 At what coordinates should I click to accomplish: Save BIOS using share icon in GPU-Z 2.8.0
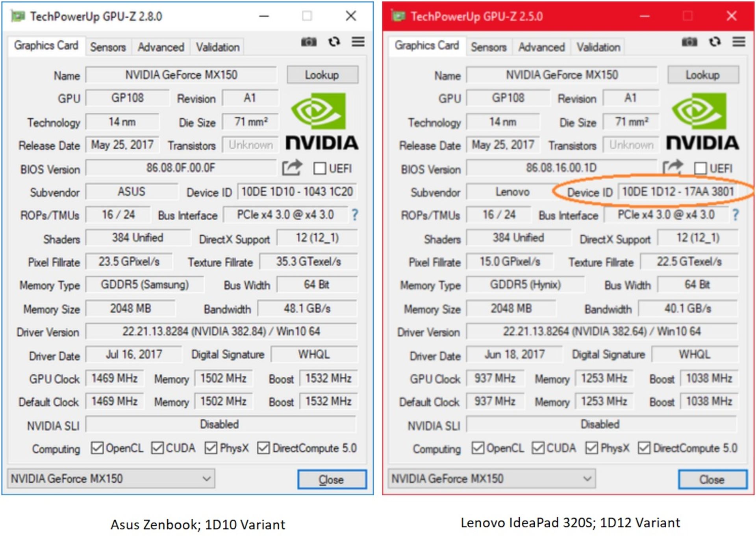(292, 167)
